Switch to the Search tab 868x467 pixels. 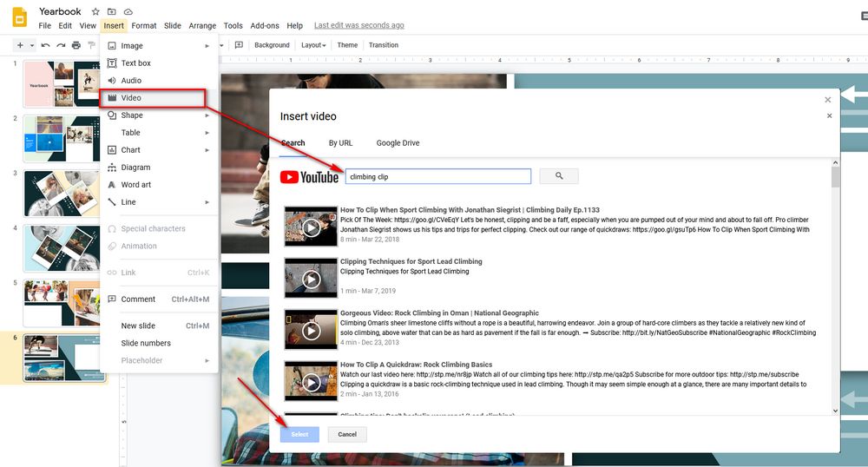pyautogui.click(x=293, y=142)
